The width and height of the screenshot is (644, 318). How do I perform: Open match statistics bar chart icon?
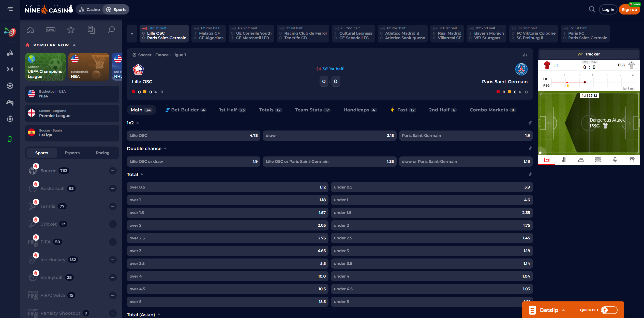[x=525, y=55]
